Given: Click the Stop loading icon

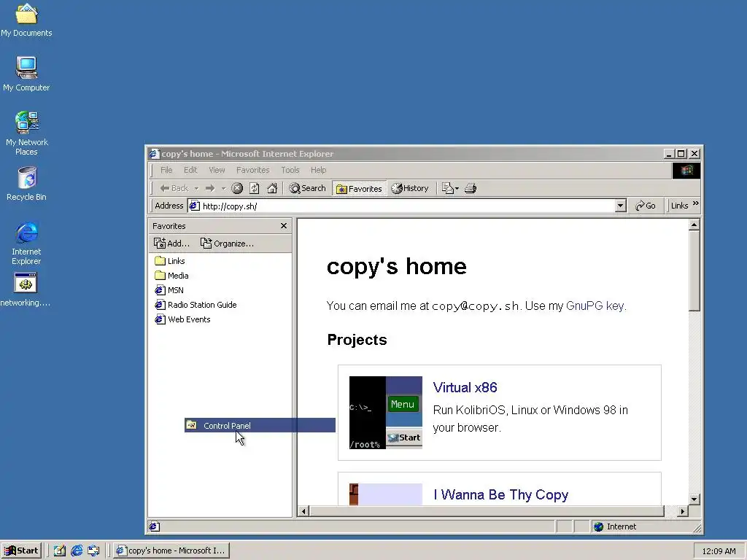Looking at the screenshot, I should point(237,188).
